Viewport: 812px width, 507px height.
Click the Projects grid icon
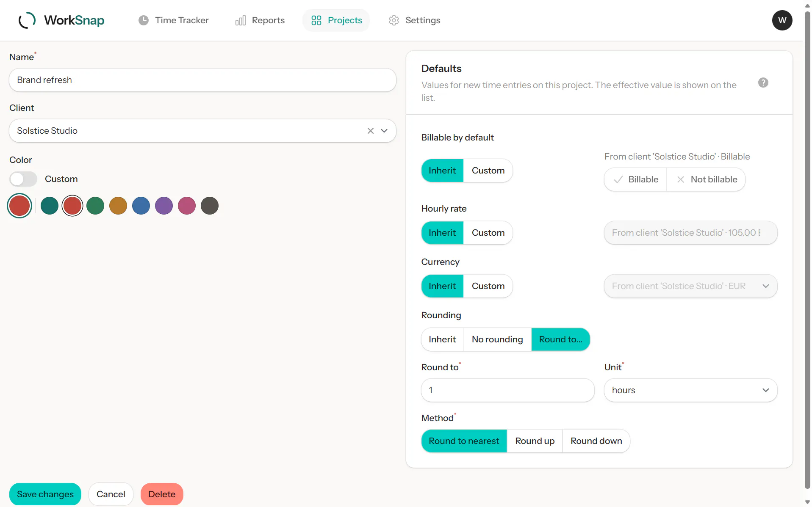point(316,20)
